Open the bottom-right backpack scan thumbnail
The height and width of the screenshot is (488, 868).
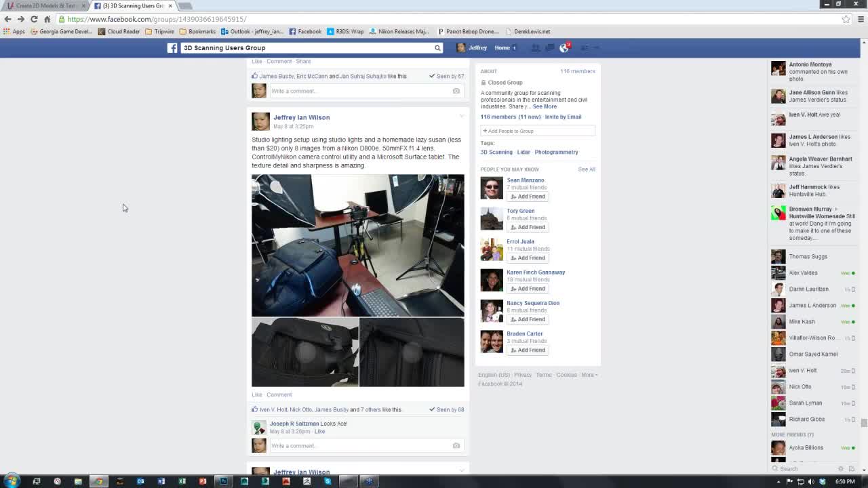click(x=412, y=352)
